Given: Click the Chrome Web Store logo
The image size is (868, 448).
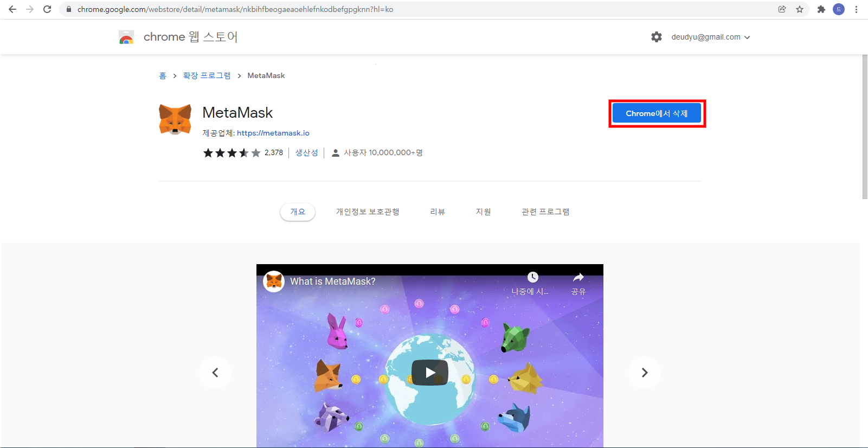Looking at the screenshot, I should [x=126, y=37].
